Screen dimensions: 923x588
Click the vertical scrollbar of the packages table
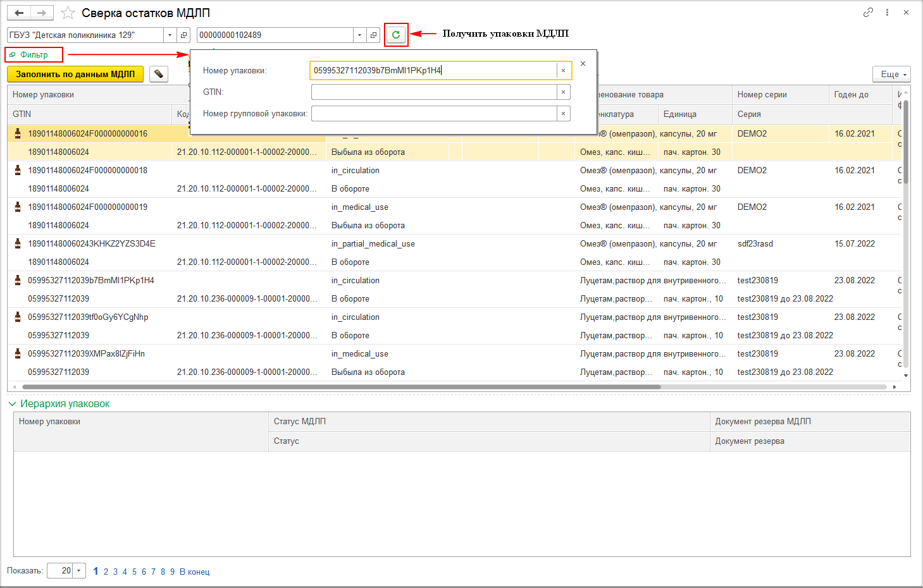tap(906, 142)
